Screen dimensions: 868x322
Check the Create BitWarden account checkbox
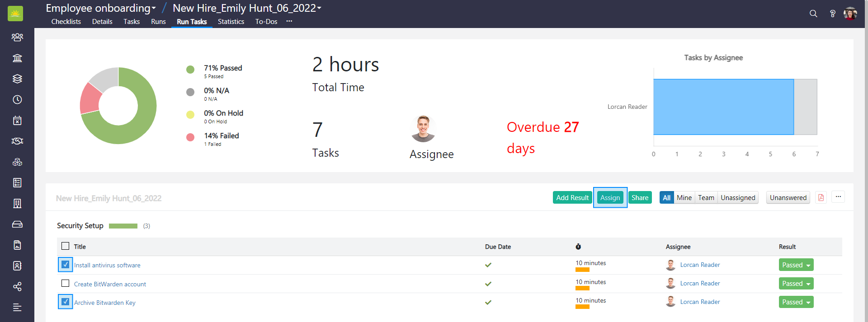click(66, 283)
